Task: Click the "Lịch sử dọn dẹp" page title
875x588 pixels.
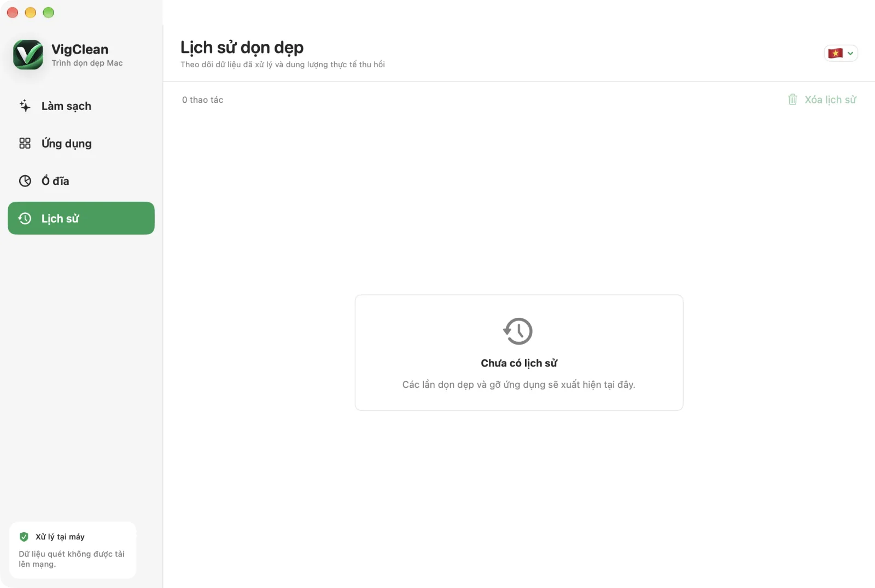Action: tap(242, 48)
